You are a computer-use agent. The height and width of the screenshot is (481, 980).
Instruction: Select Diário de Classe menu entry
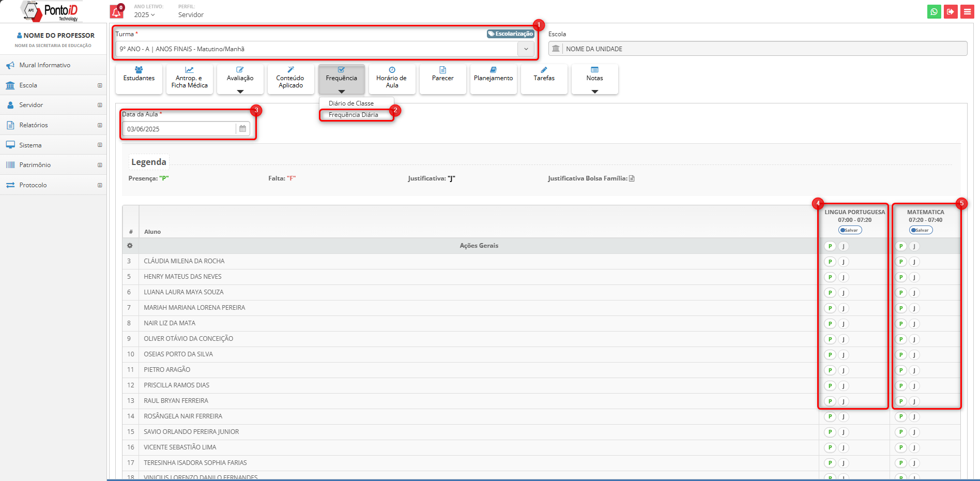pyautogui.click(x=351, y=103)
